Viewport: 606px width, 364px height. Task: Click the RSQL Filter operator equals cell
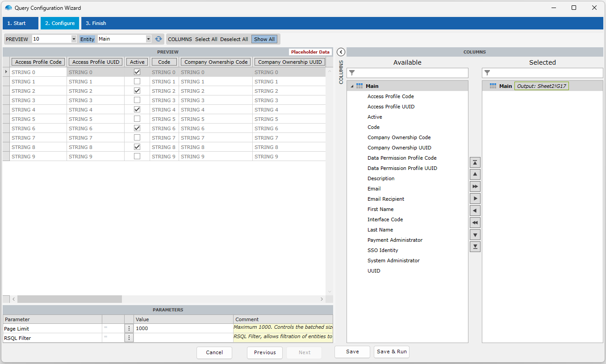pyautogui.click(x=113, y=338)
